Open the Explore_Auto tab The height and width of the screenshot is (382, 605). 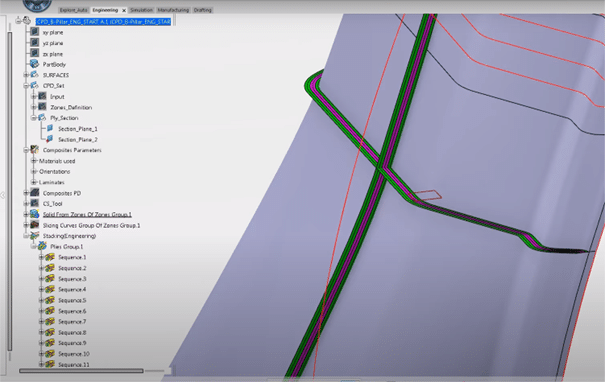[73, 10]
